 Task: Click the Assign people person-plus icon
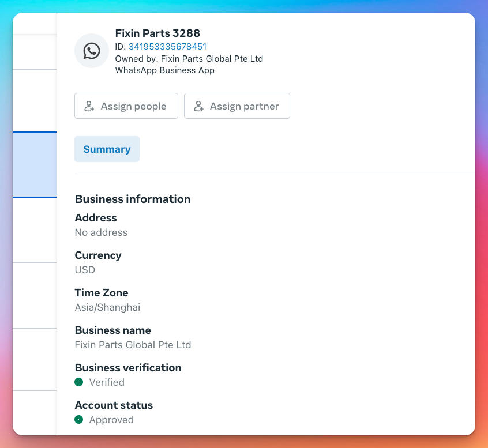pos(89,106)
